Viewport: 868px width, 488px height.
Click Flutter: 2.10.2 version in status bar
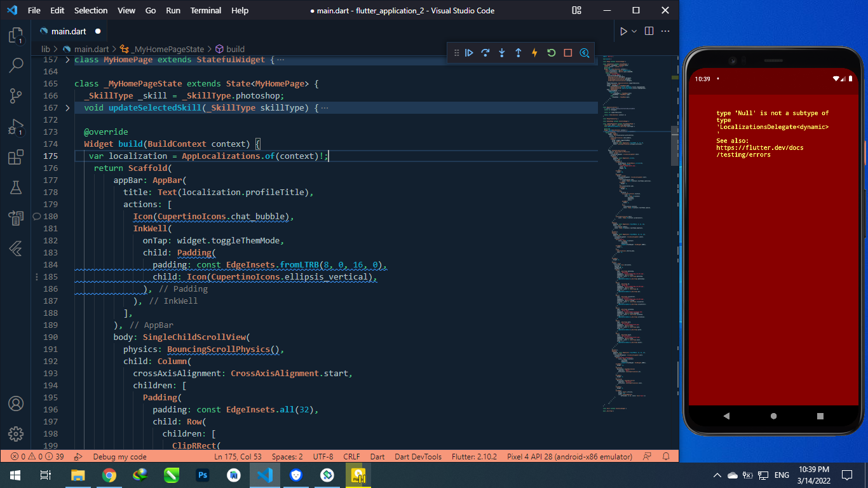(x=474, y=456)
